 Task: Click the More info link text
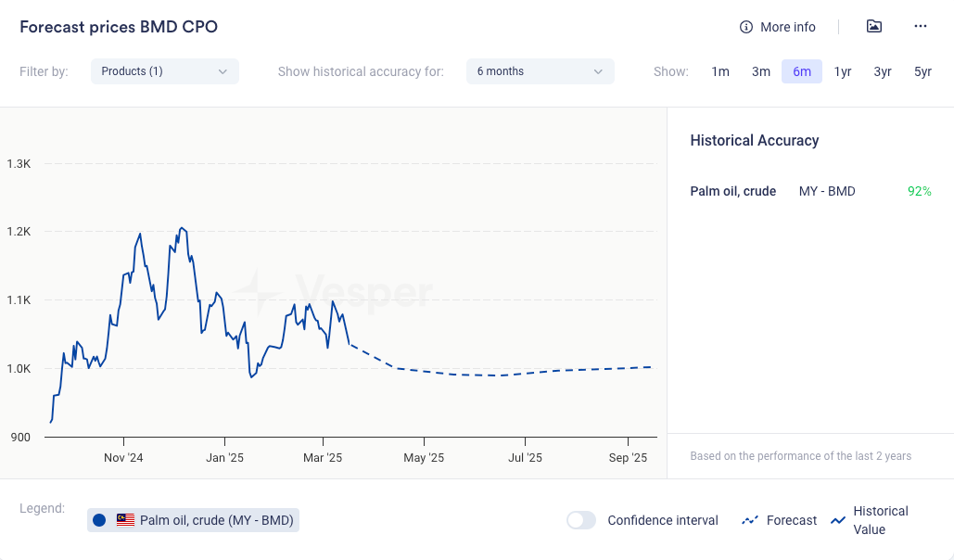pos(787,27)
